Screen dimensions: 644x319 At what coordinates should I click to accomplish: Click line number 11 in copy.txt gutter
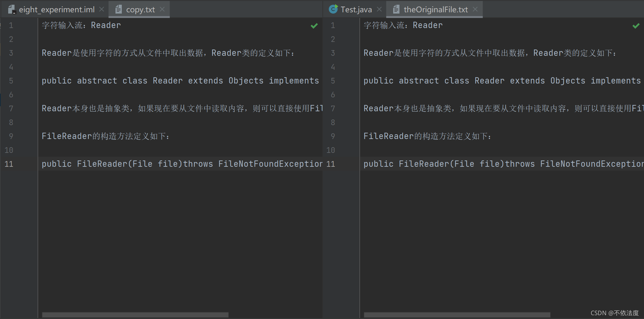(x=9, y=164)
